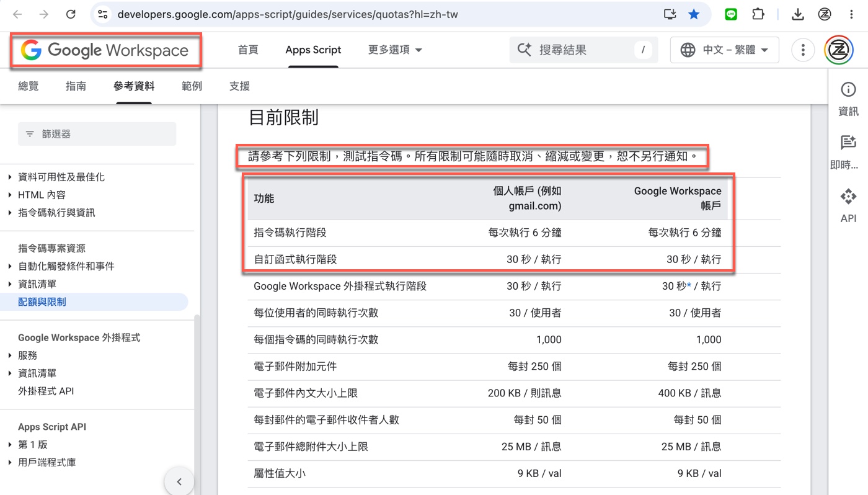Collapse sidebar with left chevron button
This screenshot has width=868, height=495.
point(179,481)
